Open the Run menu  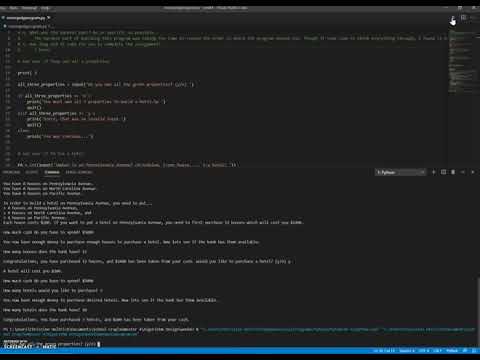(x=14, y=8)
